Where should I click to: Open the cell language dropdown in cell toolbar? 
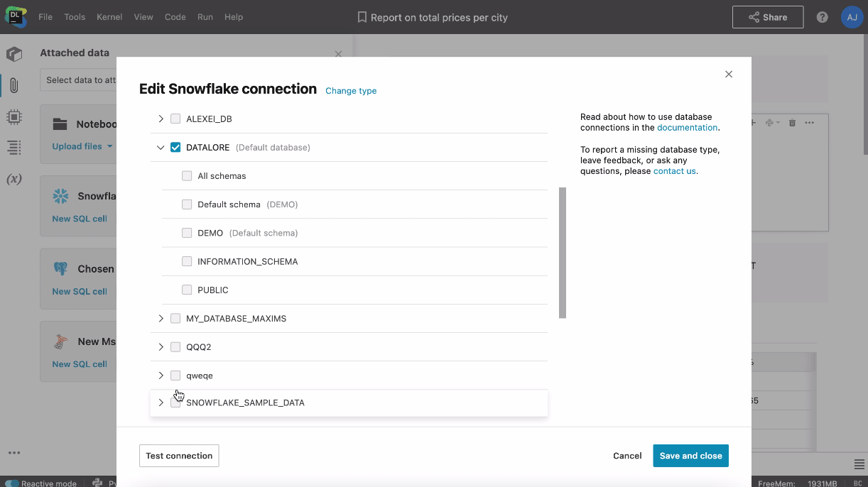pos(772,123)
